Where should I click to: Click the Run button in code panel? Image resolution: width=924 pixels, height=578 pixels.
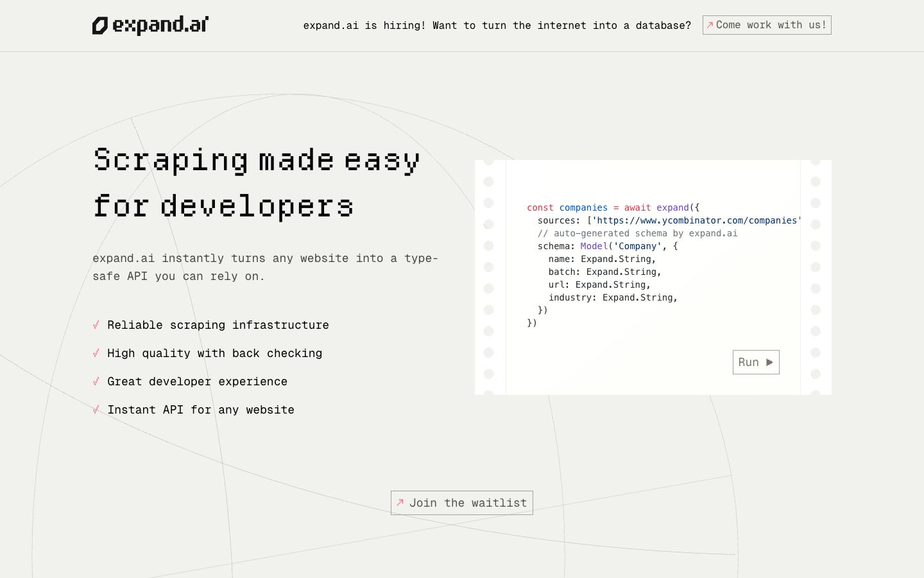(756, 362)
